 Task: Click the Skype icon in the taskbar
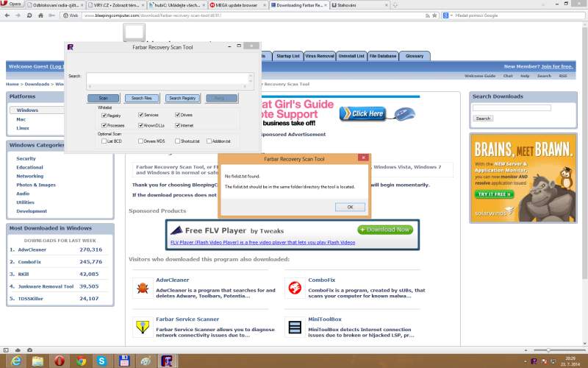[x=102, y=361]
